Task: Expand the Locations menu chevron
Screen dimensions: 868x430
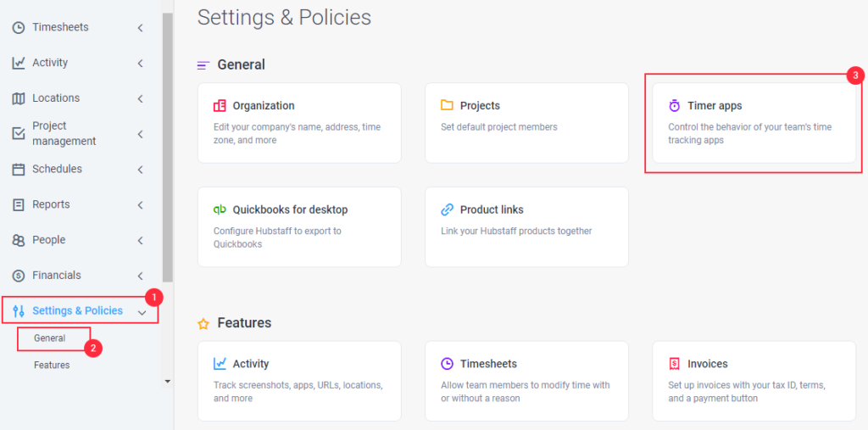Action: pos(141,98)
